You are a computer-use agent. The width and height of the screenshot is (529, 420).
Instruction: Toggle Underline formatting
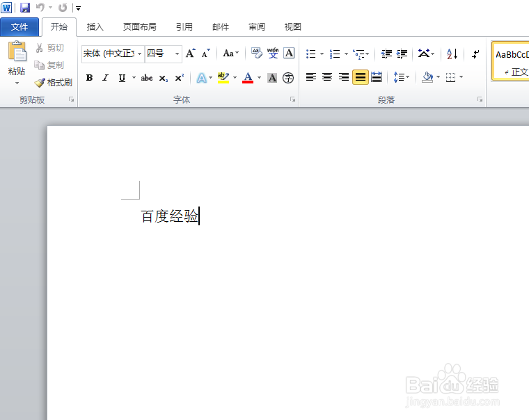(x=122, y=78)
